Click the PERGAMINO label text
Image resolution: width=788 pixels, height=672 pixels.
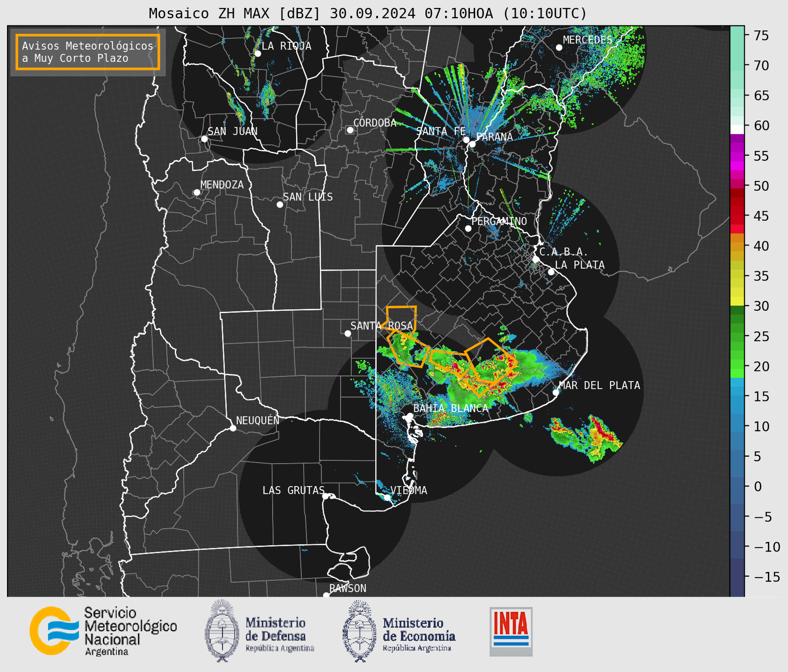coord(499,221)
